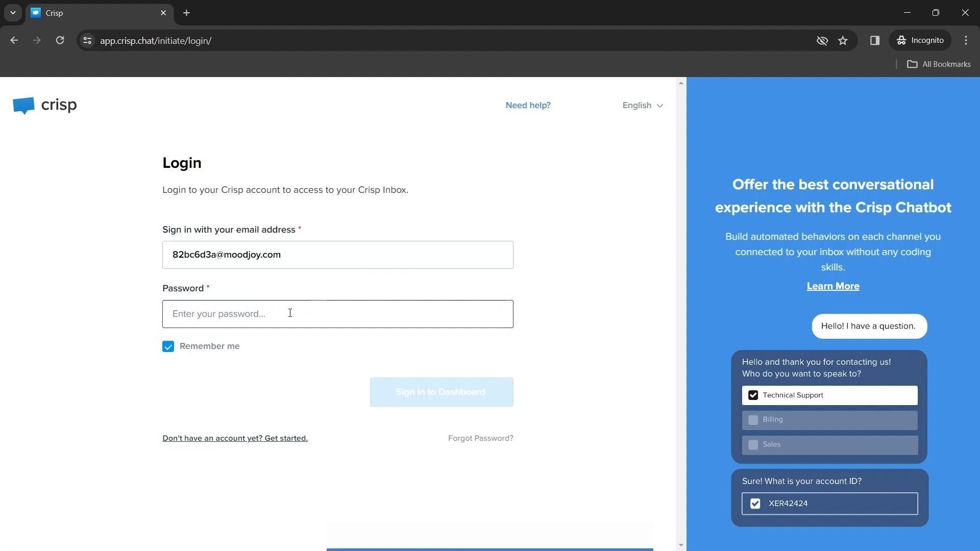The height and width of the screenshot is (551, 980).
Task: Click the Crisp logo icon
Action: click(x=23, y=106)
